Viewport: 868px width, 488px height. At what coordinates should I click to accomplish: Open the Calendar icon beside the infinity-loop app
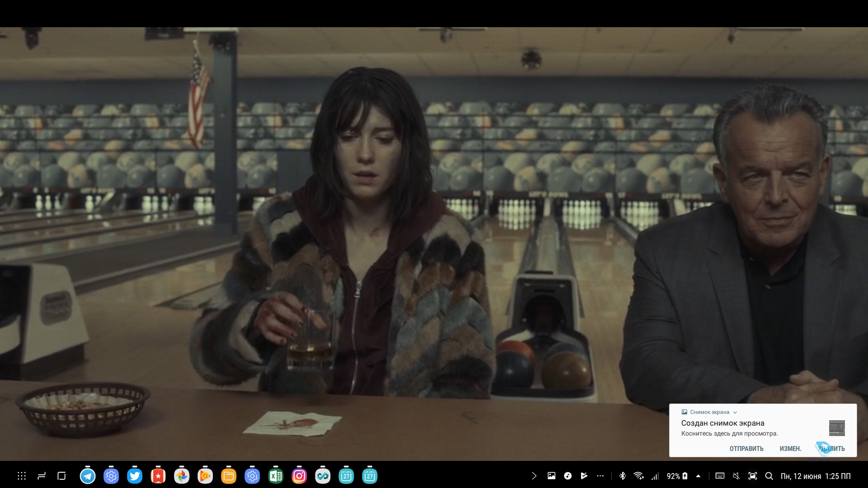pos(346,476)
